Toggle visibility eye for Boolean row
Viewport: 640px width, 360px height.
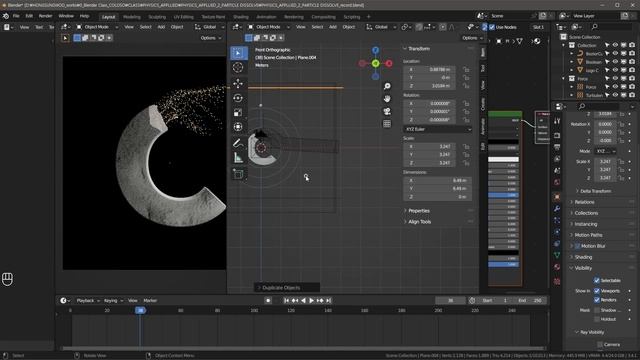point(615,62)
